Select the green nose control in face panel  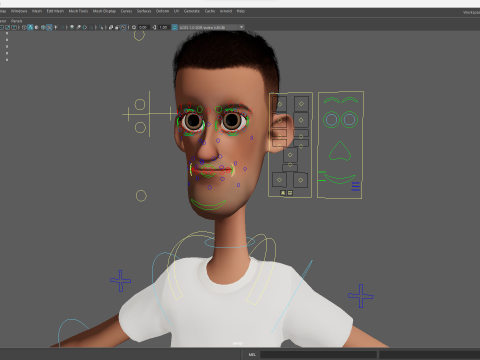coord(340,151)
